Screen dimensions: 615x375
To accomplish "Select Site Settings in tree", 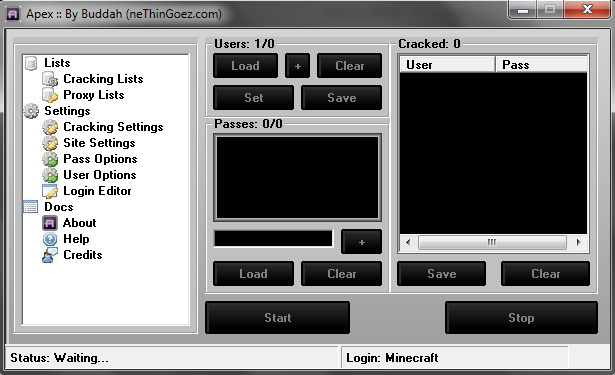I will [99, 143].
